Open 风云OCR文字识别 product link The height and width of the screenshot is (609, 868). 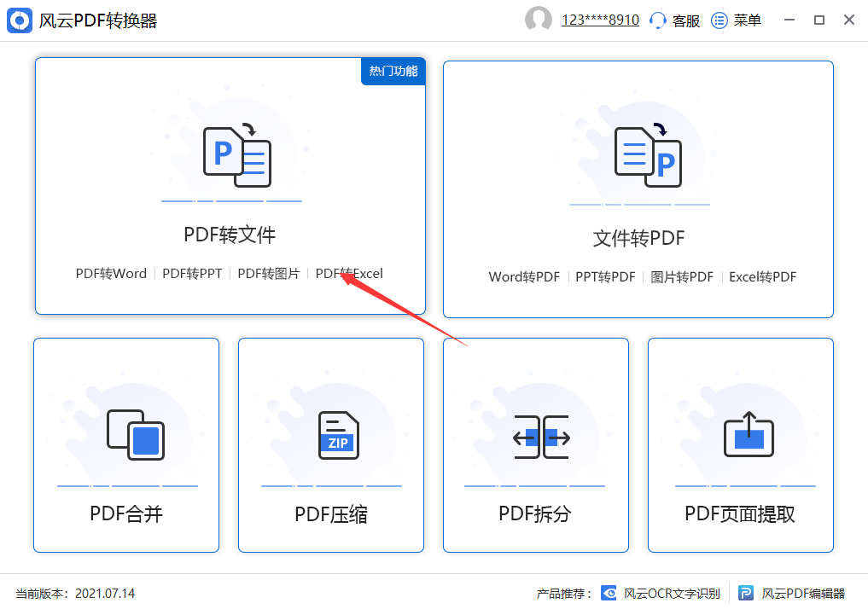pyautogui.click(x=661, y=594)
